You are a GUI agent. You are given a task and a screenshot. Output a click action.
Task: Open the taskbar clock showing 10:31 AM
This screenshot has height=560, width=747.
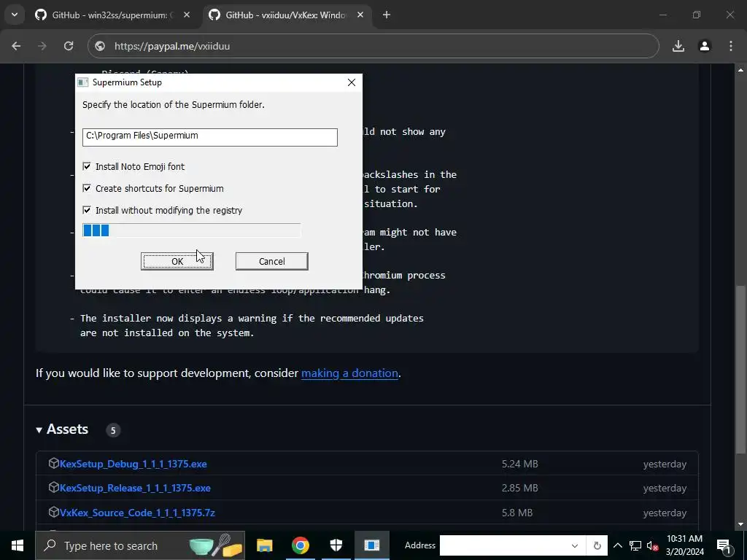tap(684, 545)
